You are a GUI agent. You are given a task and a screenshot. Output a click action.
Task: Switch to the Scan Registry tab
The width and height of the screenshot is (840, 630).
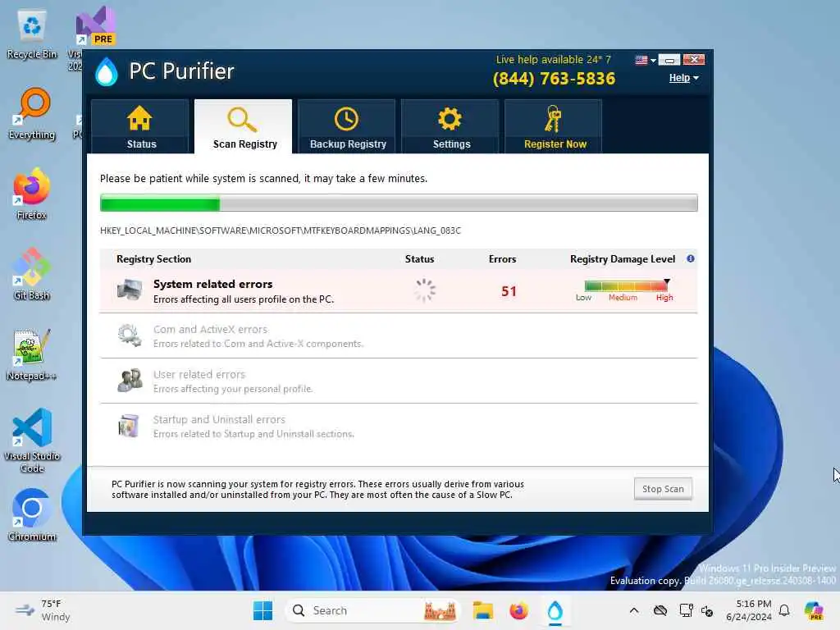[x=244, y=126]
